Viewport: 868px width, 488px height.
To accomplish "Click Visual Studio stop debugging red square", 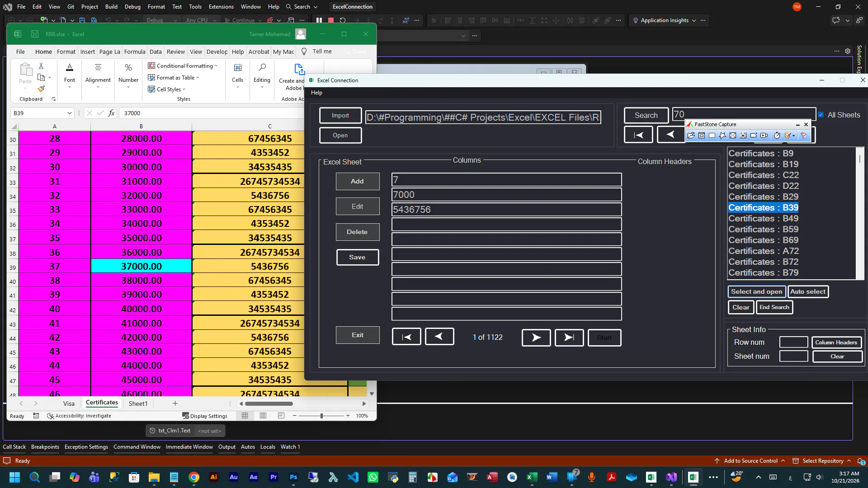I will click(x=331, y=20).
